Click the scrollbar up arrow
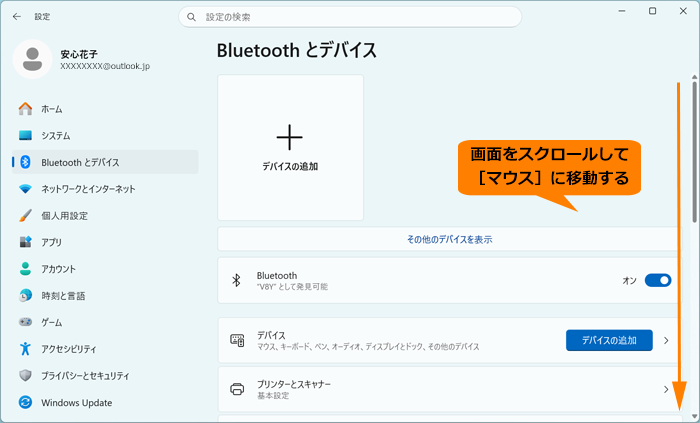The image size is (700, 423). 694,77
